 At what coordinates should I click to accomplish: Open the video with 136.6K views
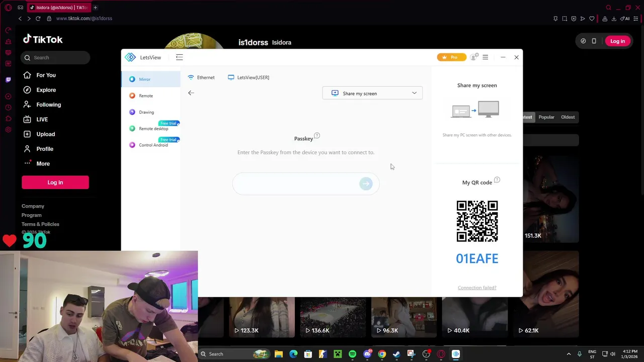(x=333, y=317)
